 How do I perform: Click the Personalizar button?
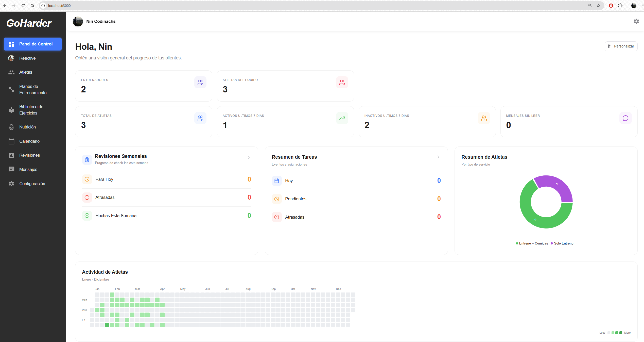click(x=621, y=46)
